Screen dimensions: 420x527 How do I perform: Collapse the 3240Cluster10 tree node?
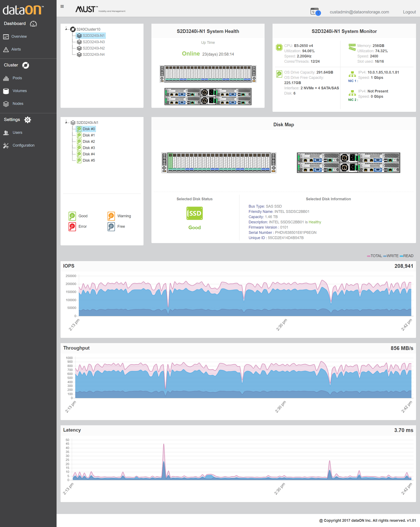(x=66, y=29)
